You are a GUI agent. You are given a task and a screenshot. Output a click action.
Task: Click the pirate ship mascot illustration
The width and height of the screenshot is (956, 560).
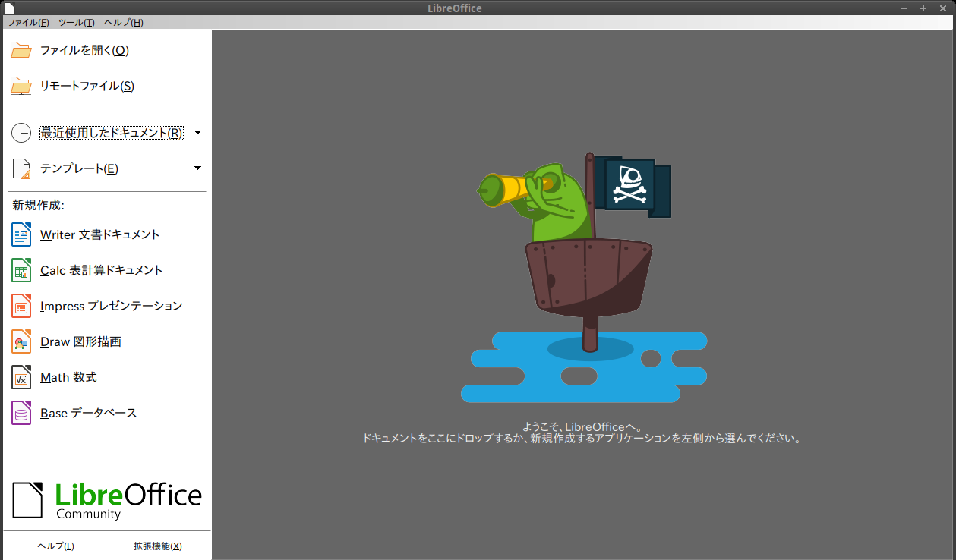[584, 277]
